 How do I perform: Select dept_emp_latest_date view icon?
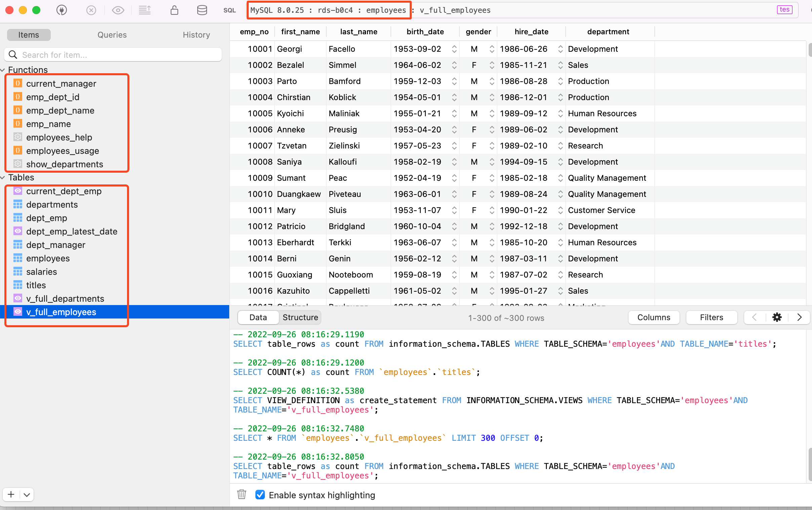tap(17, 231)
